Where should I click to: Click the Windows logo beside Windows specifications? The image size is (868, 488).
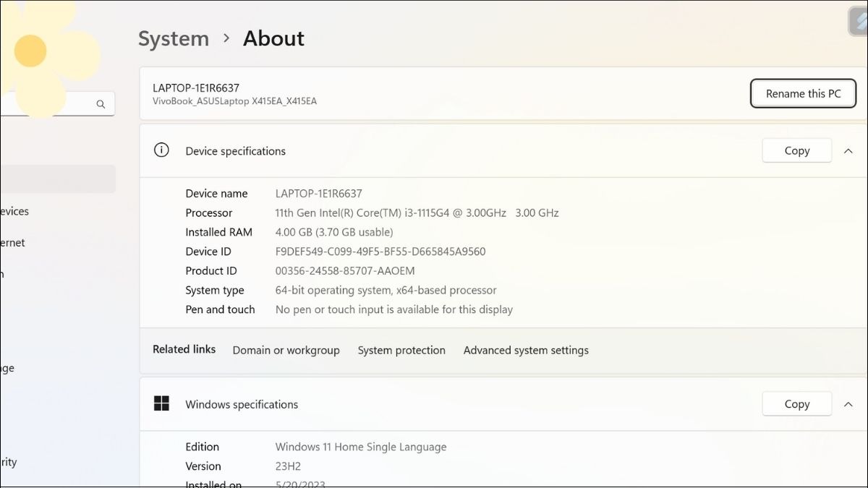[x=161, y=403]
